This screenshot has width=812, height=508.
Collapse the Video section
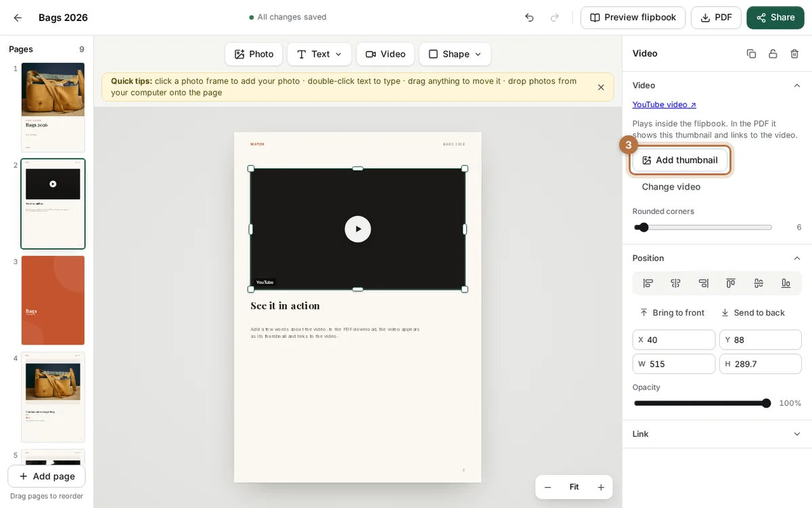(797, 85)
